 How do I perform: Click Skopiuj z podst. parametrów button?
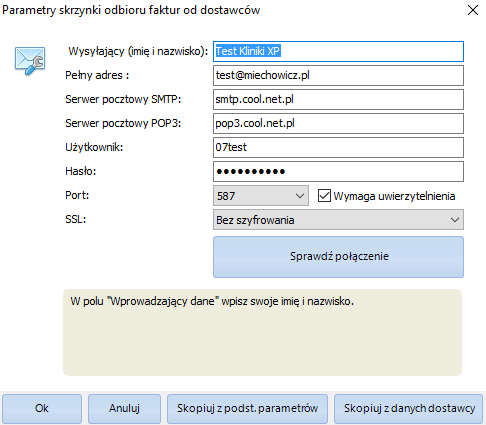click(x=247, y=408)
